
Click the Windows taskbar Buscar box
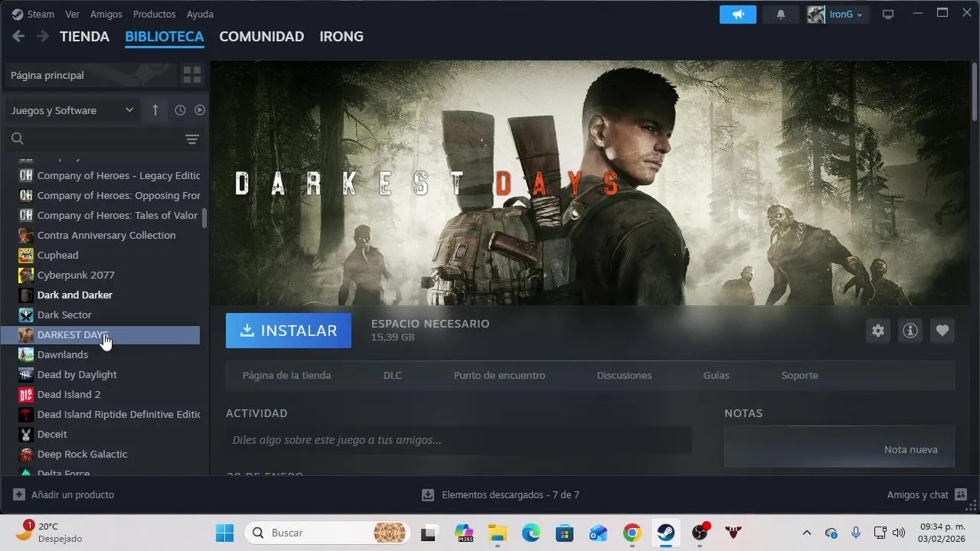328,533
